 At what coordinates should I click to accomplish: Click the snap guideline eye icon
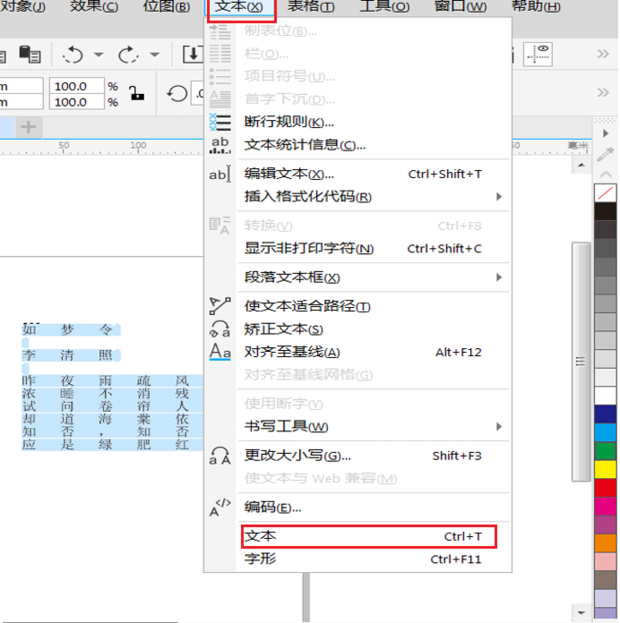(x=537, y=54)
